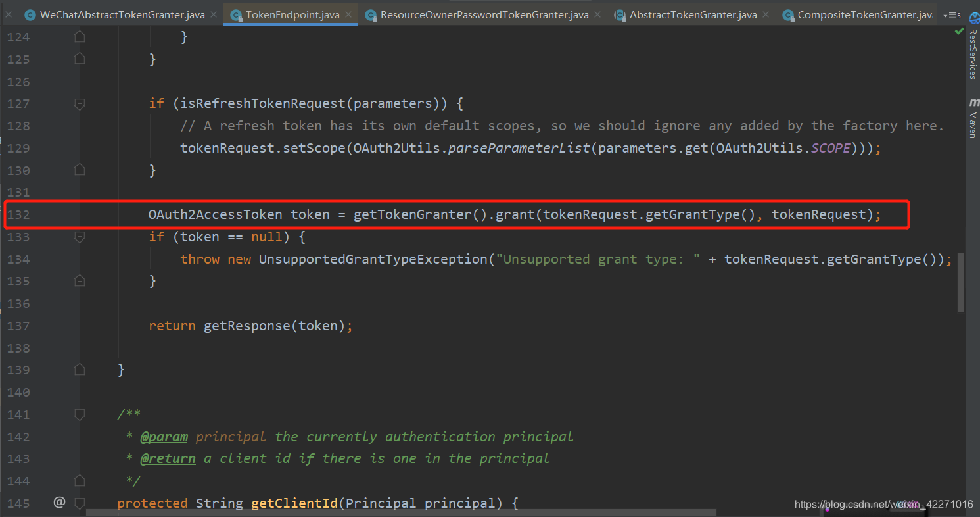This screenshot has width=980, height=517.
Task: Toggle the Javadoc end fold marker on line 144
Action: pyautogui.click(x=80, y=481)
